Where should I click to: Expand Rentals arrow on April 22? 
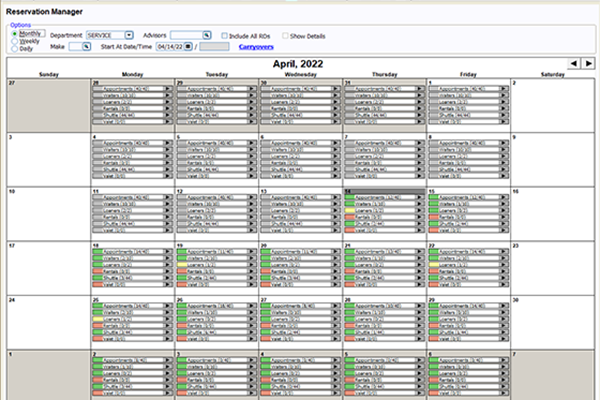504,271
